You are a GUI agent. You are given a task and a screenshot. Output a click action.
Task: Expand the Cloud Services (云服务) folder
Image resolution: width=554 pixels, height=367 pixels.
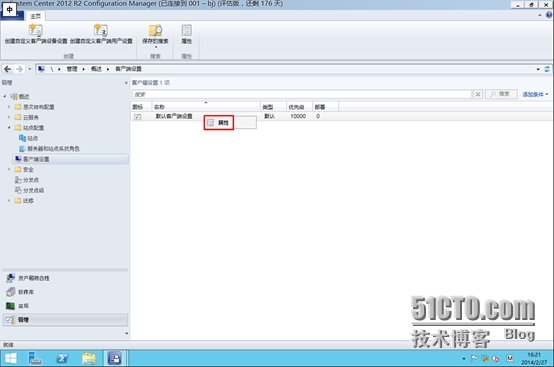pyautogui.click(x=9, y=117)
